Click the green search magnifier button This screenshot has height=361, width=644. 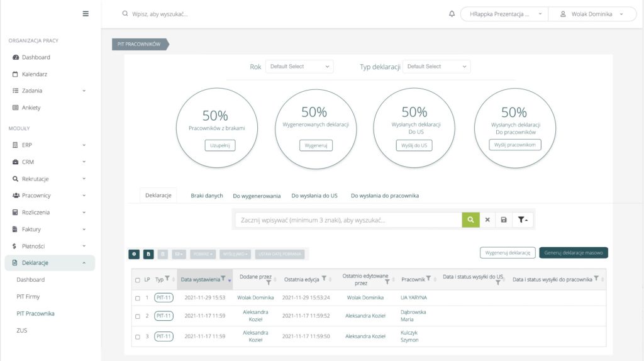pos(470,219)
